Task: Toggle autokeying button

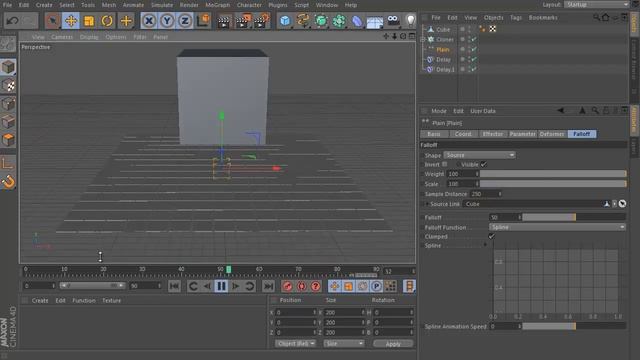Action: [302, 286]
